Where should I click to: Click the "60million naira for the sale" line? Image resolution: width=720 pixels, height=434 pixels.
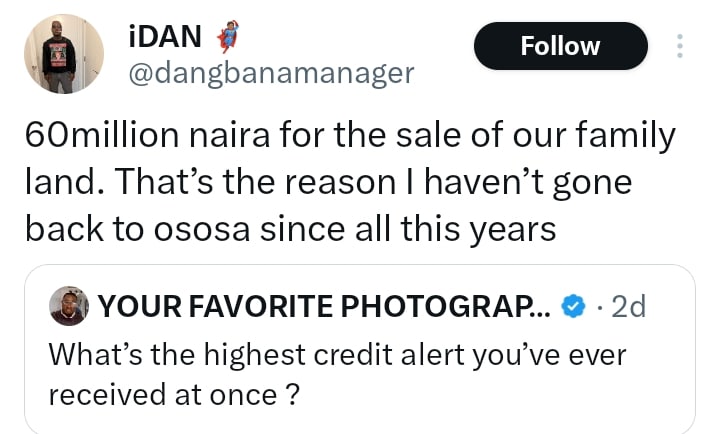point(350,135)
